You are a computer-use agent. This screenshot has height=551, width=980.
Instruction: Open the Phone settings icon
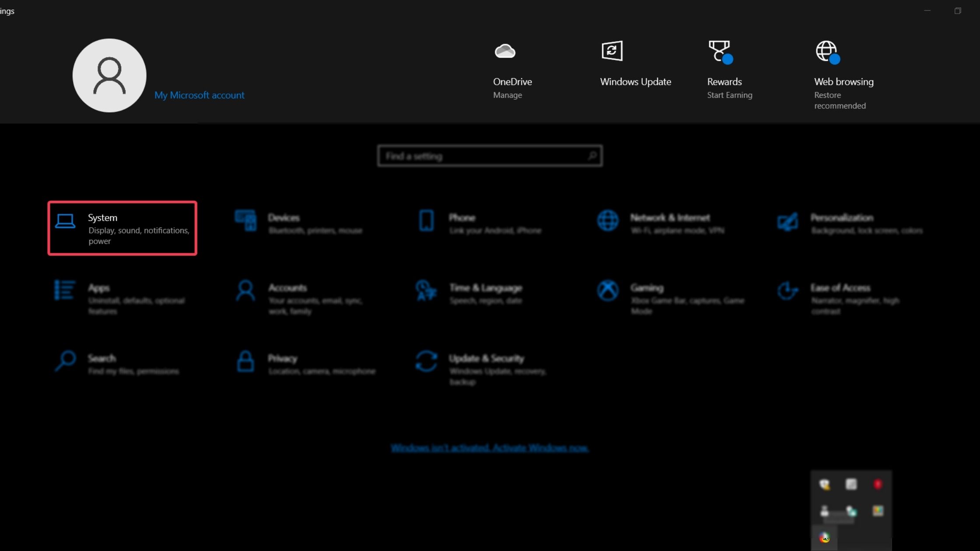pos(426,220)
